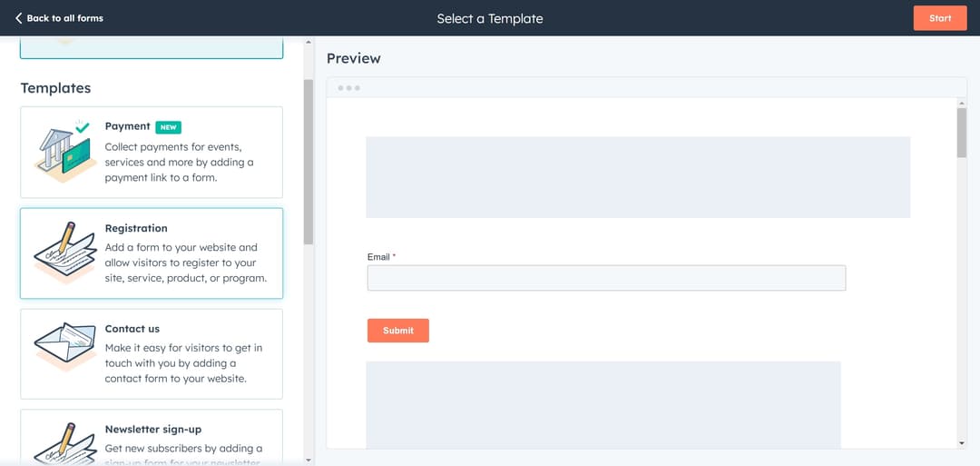980x466 pixels.
Task: Click the Newsletter sign-up pencil icon
Action: click(65, 444)
